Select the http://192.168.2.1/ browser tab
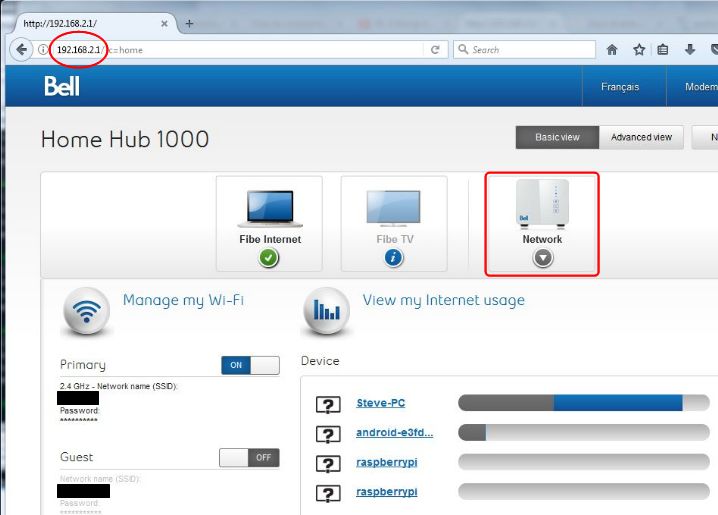718x515 pixels. [95, 23]
